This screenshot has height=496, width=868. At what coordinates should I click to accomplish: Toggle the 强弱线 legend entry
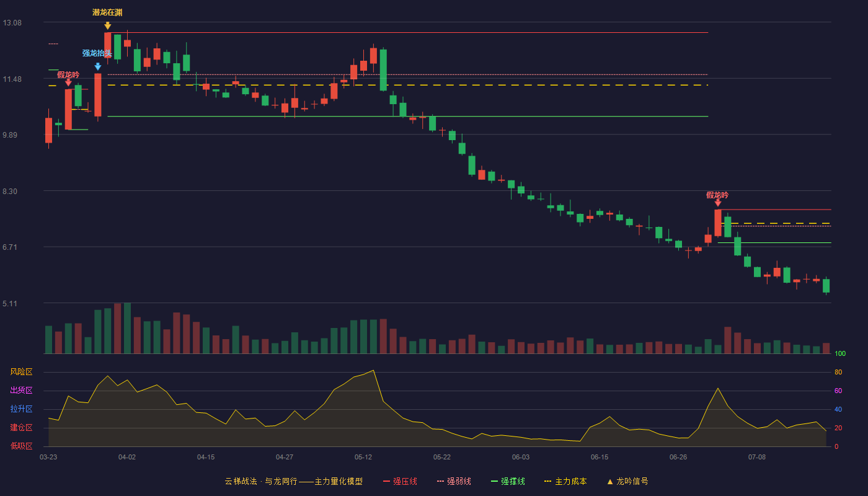coord(454,481)
